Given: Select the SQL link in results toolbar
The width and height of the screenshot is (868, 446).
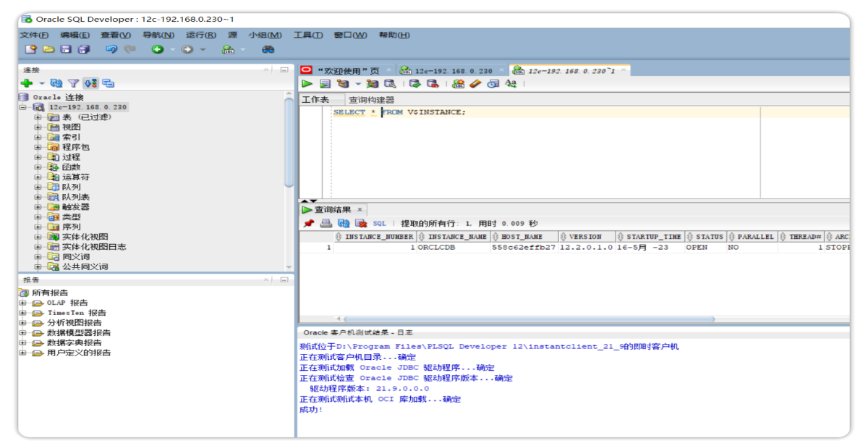Looking at the screenshot, I should [380, 223].
